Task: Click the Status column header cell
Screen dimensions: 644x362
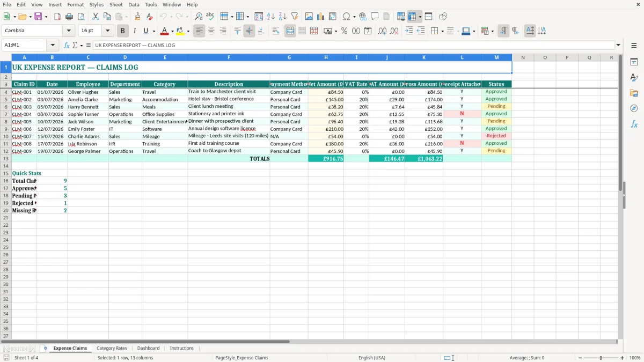Action: [496, 84]
